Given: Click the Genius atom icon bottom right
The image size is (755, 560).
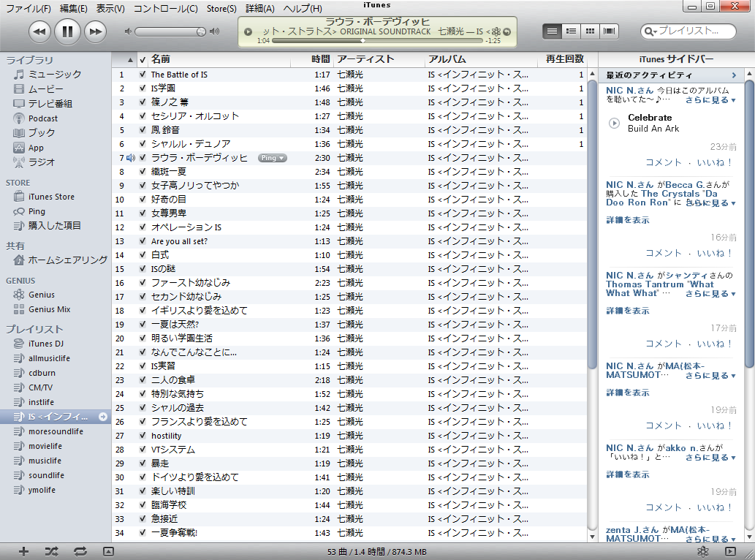Looking at the screenshot, I should pos(703,552).
